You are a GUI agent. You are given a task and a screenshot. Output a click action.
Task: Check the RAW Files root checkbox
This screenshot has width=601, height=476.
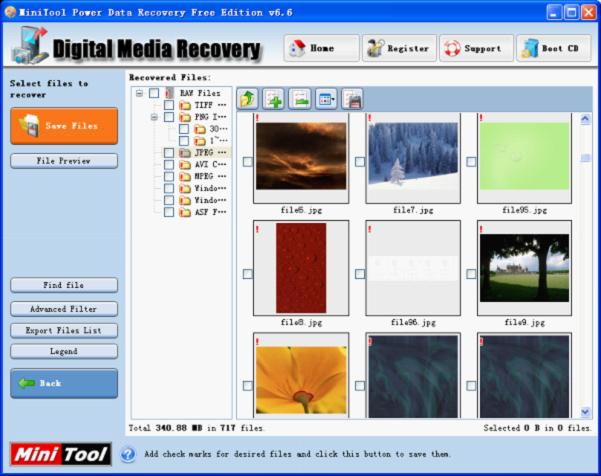tap(154, 93)
